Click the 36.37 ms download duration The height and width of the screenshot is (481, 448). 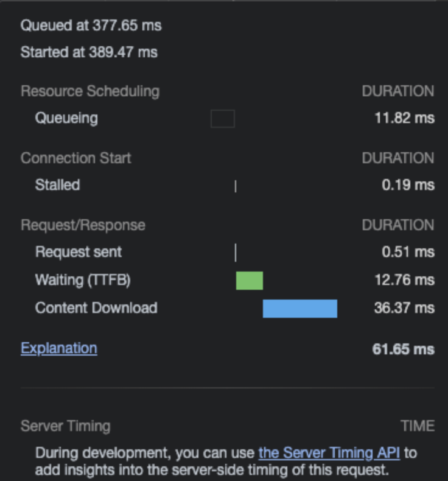(x=404, y=308)
